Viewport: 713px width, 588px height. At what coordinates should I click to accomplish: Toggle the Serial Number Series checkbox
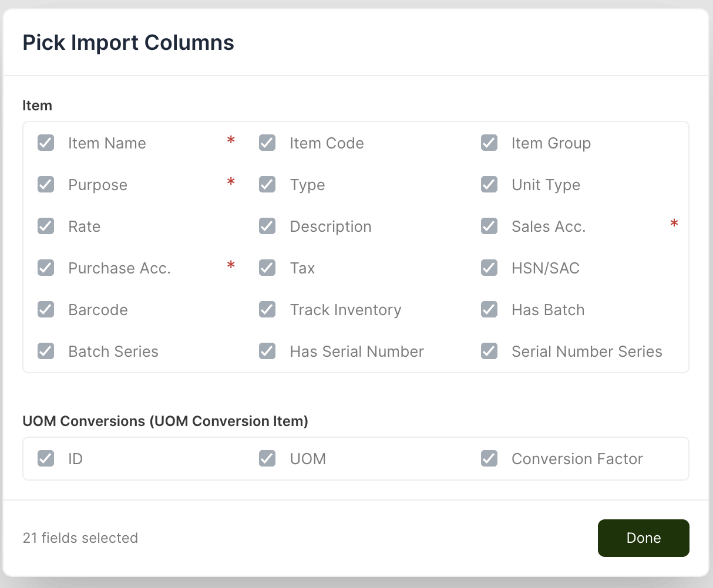click(489, 351)
